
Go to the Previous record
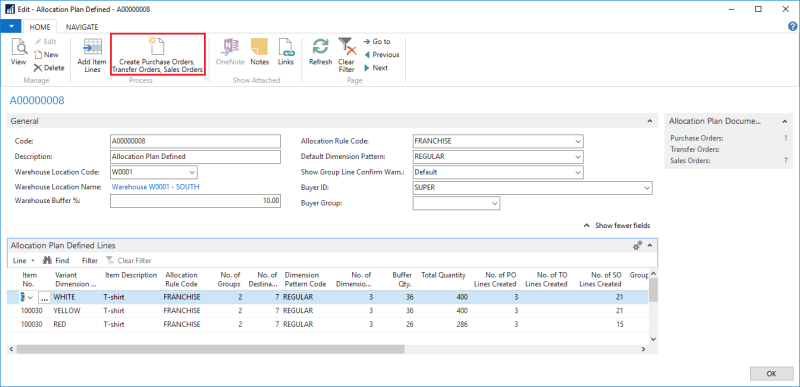tap(381, 55)
